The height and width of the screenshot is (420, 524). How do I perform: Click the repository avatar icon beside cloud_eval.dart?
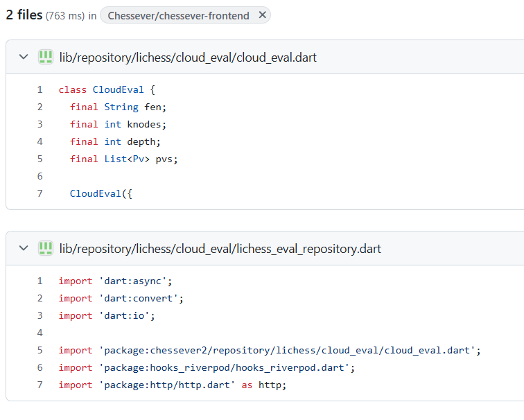pos(46,57)
